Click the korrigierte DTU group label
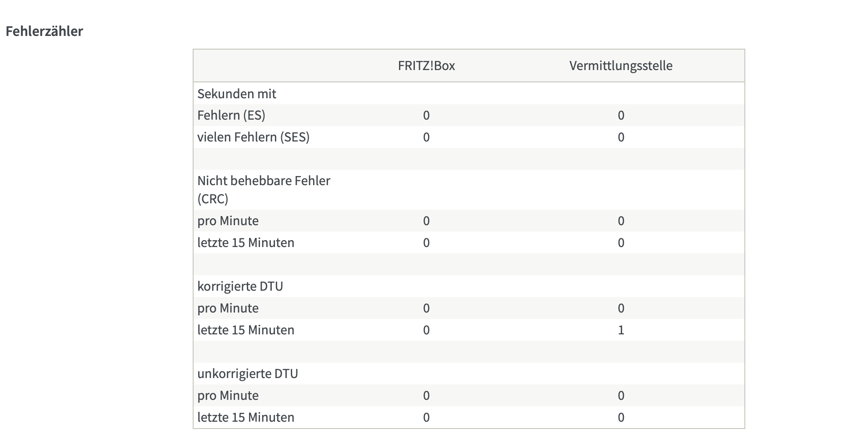Screen dimensions: 868x434 coord(240,286)
